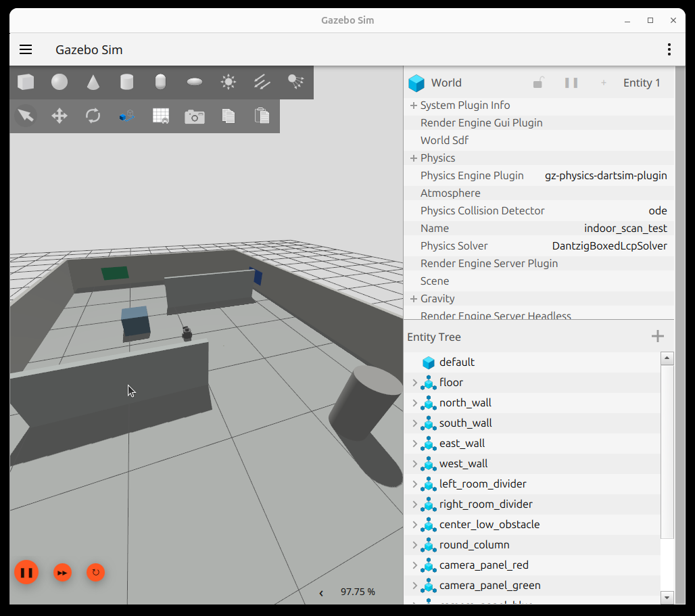Insert a capsule shape
Image resolution: width=695 pixels, height=616 pixels.
(160, 82)
